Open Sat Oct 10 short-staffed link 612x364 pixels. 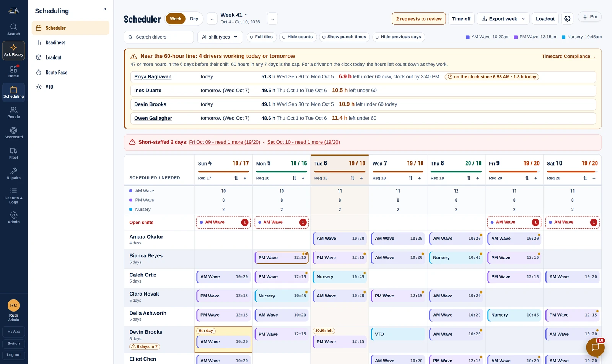click(x=303, y=142)
